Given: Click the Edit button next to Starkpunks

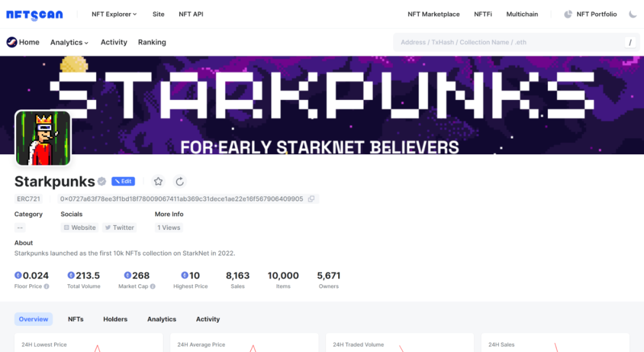Looking at the screenshot, I should (123, 181).
